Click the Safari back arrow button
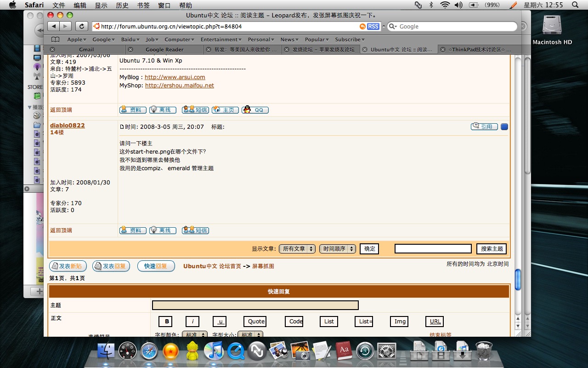The height and width of the screenshot is (368, 588). tap(54, 26)
